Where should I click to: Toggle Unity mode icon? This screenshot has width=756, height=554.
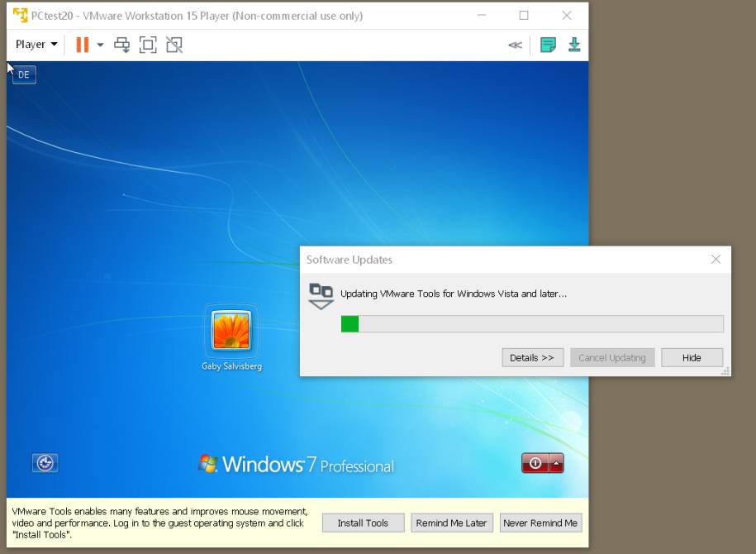(x=174, y=45)
